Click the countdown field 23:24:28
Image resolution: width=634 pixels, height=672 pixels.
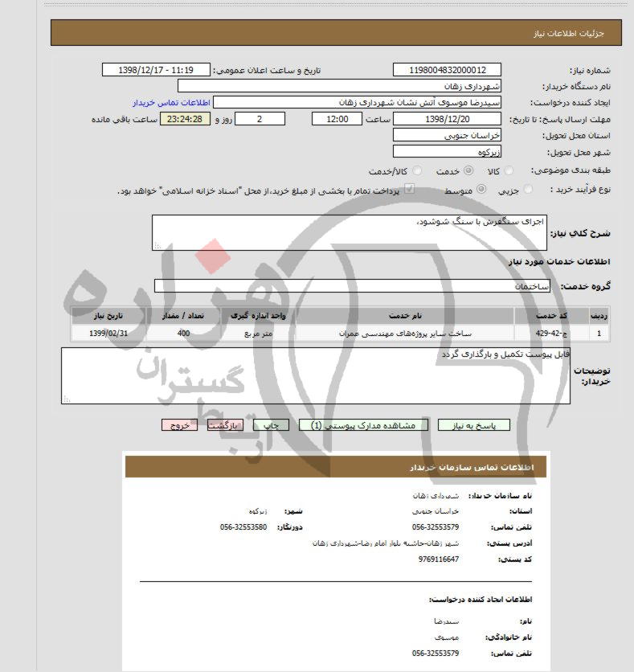tap(185, 119)
